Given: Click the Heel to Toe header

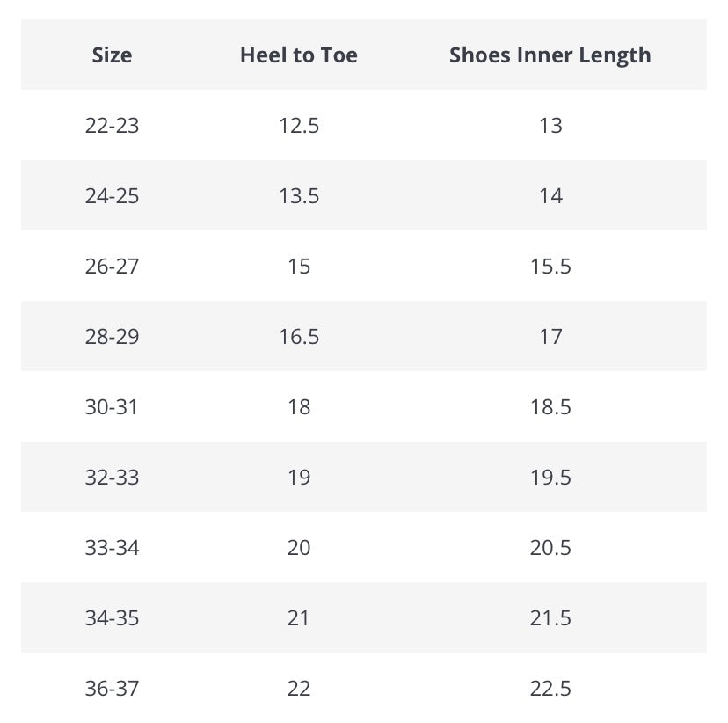Looking at the screenshot, I should click(x=299, y=55).
